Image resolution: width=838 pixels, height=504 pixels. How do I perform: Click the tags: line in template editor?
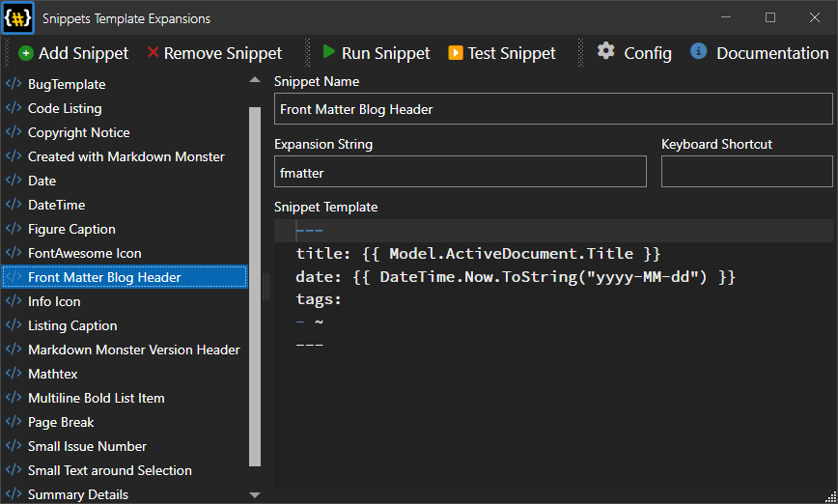[319, 299]
